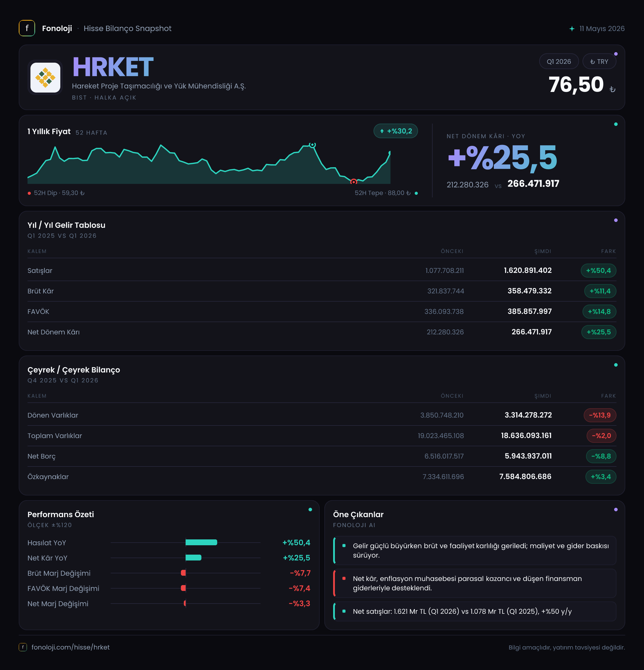644x670 pixels.
Task: Click the Net Marj Değişimi red bar
Action: [185, 603]
